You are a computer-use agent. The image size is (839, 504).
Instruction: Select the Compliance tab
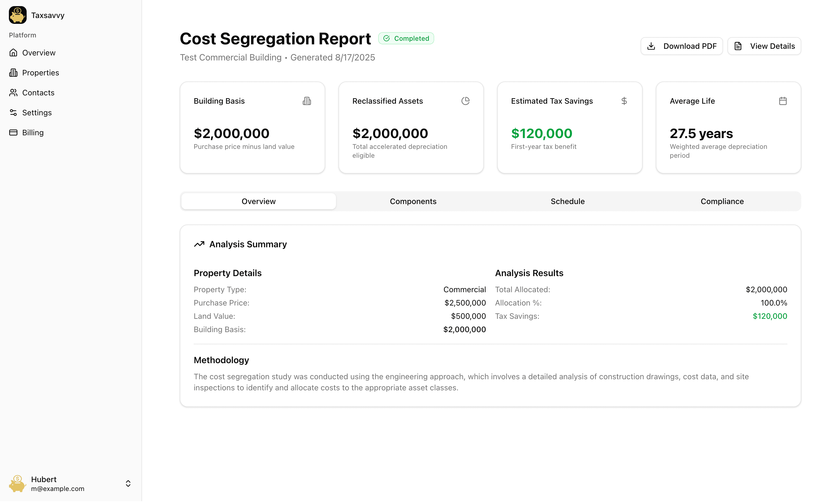tap(722, 201)
